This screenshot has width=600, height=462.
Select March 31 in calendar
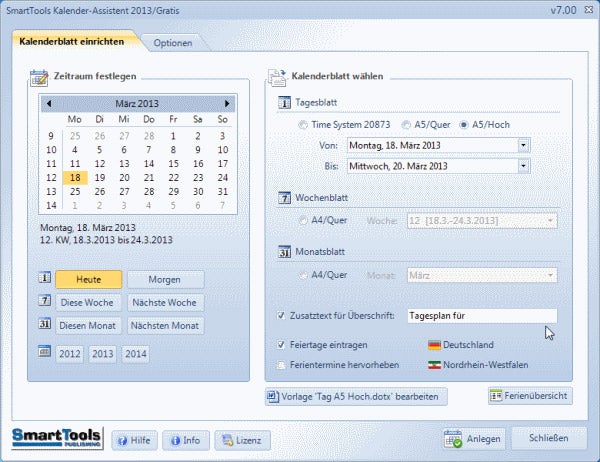223,191
